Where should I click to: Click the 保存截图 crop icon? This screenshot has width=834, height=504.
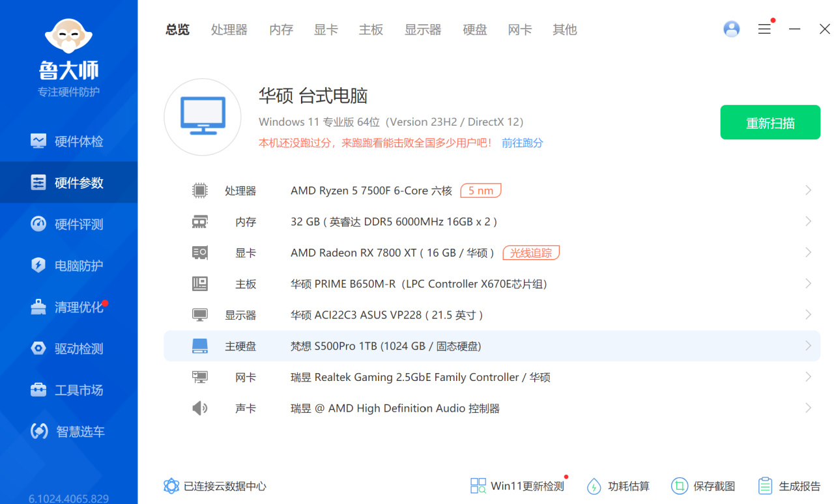(680, 486)
